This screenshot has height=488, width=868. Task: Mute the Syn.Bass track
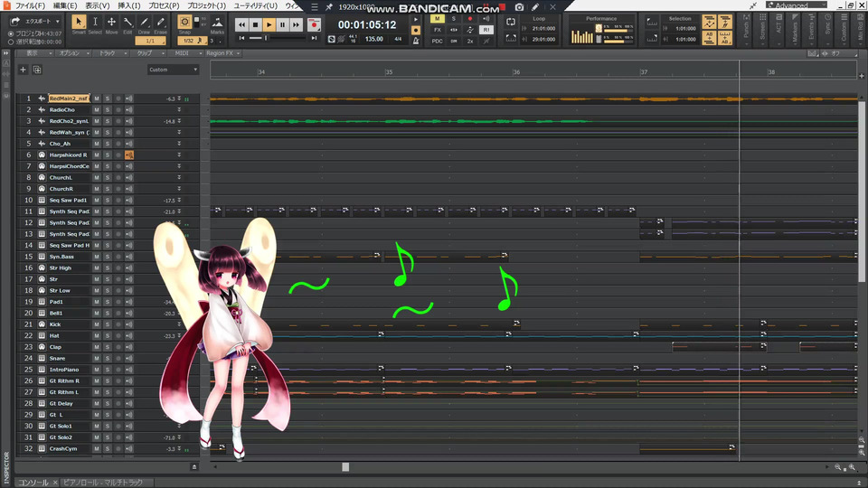[x=97, y=257]
